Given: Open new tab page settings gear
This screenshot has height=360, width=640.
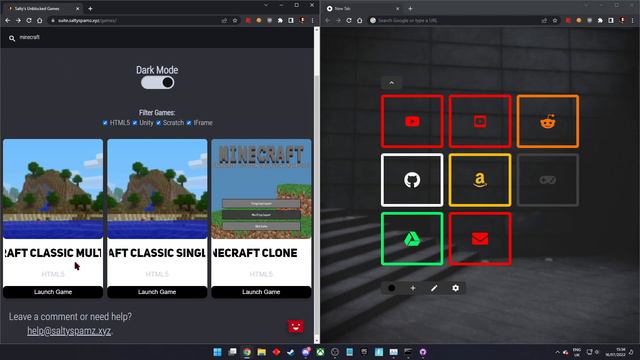Looking at the screenshot, I should pos(455,288).
